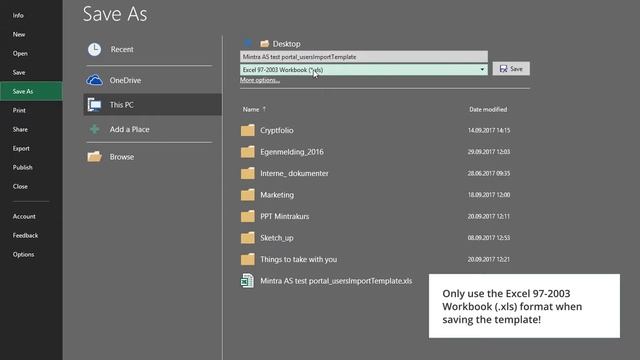The height and width of the screenshot is (360, 640).
Task: Click the OneDrive cloud icon
Action: 94,80
